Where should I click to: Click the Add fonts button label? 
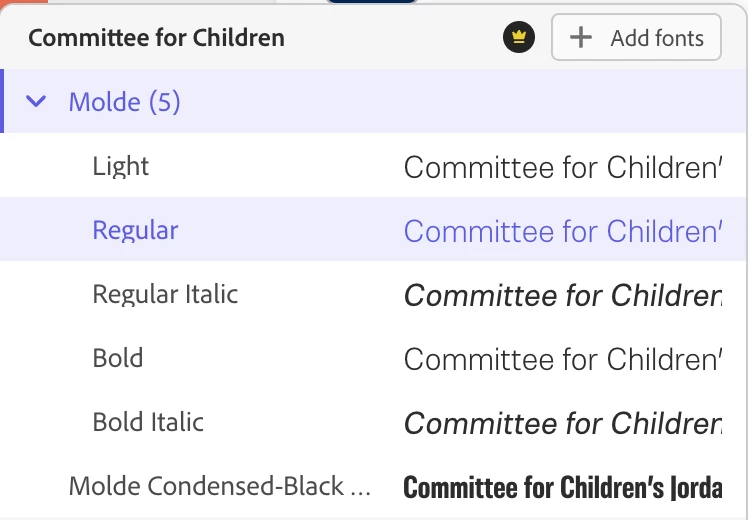click(x=657, y=39)
